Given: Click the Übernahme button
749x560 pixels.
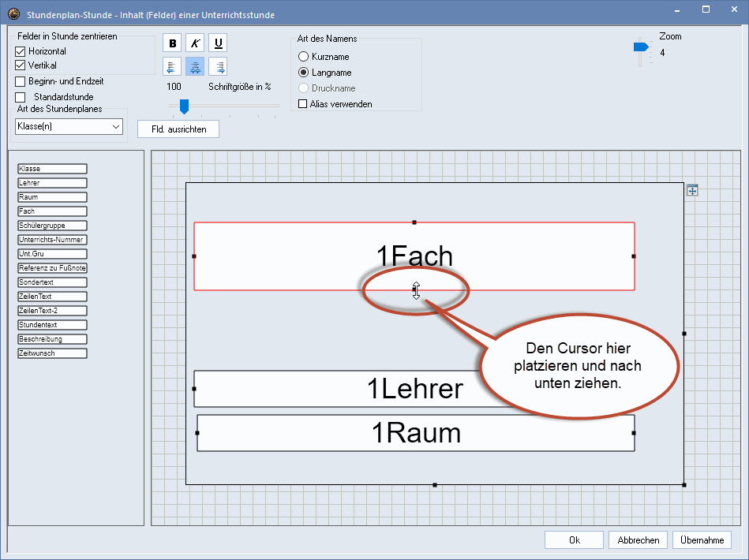Looking at the screenshot, I should pyautogui.click(x=702, y=540).
